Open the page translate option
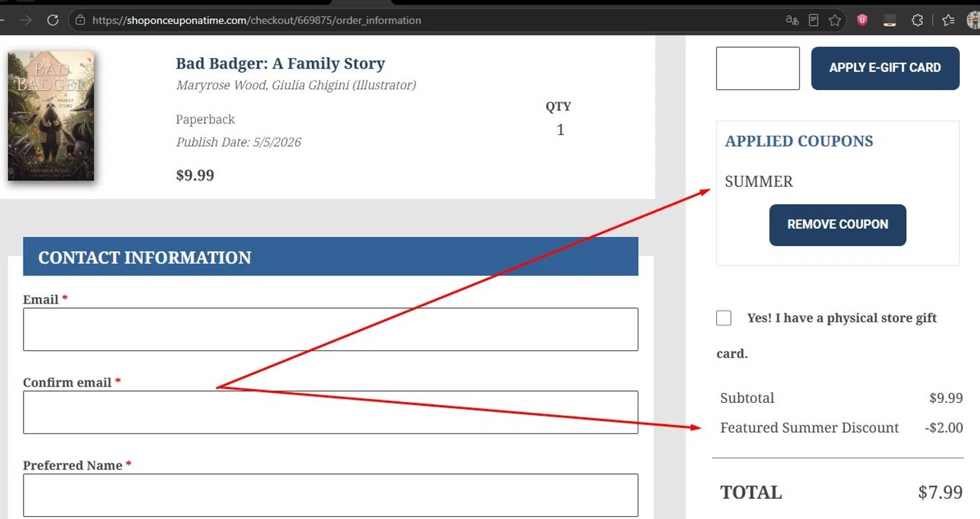980x519 pixels. 792,20
